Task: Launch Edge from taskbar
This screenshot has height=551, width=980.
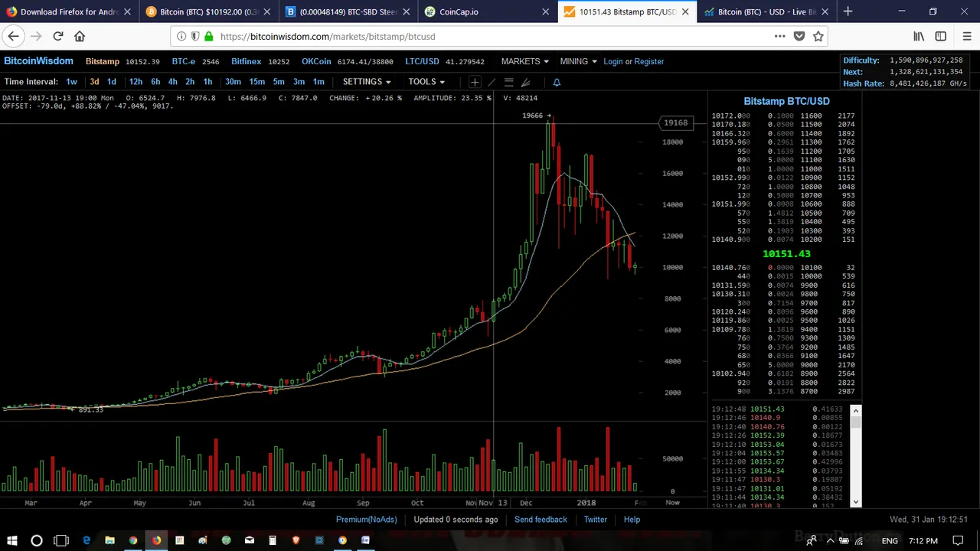Action: click(87, 540)
